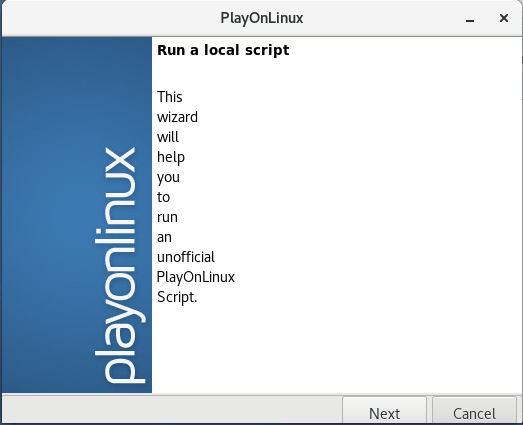Click empty button bar left of Next

click(x=172, y=410)
